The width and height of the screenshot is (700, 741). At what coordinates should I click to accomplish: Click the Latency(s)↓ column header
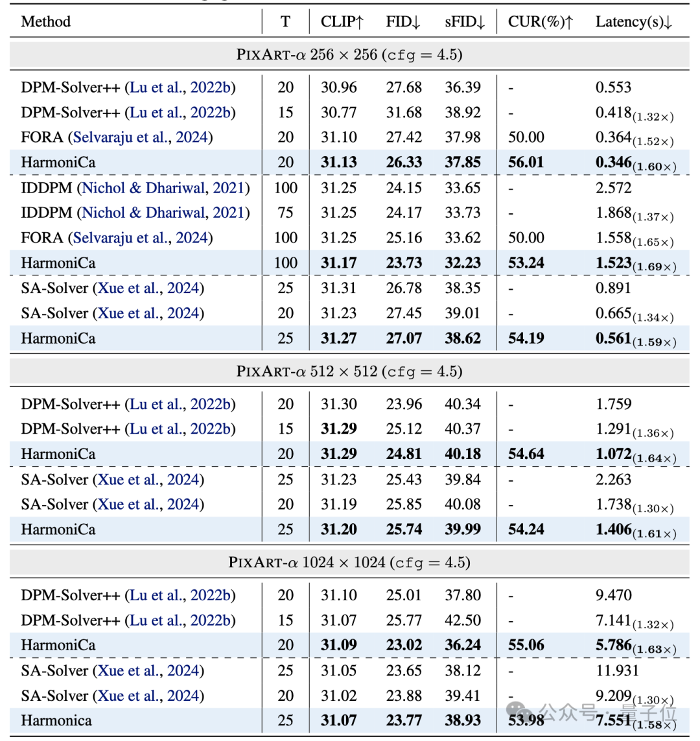click(x=633, y=21)
